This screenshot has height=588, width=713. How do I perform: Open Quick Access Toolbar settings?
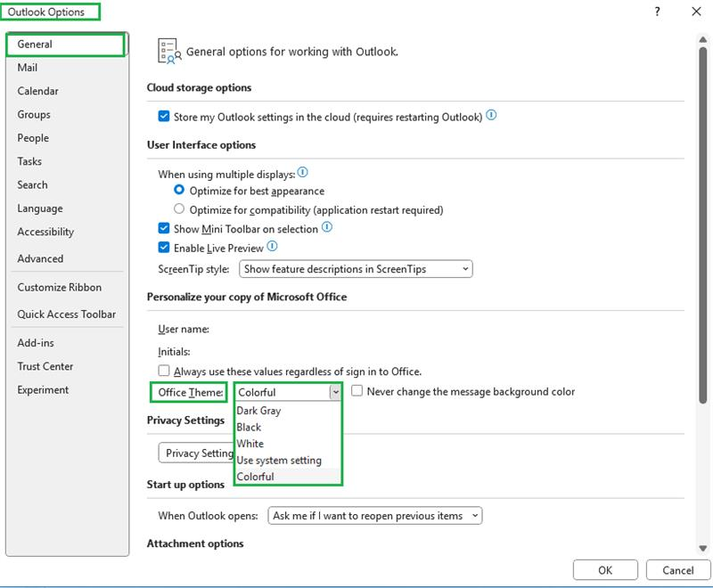66,314
